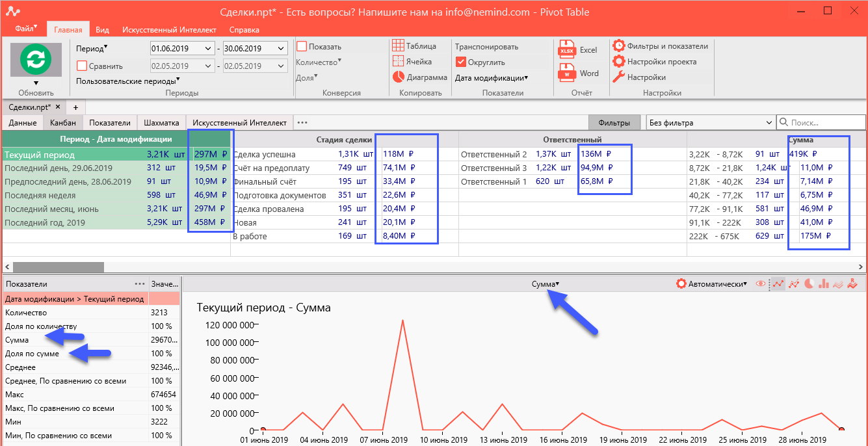Click the Стадия сделки column header
This screenshot has height=446, width=868.
click(x=345, y=139)
